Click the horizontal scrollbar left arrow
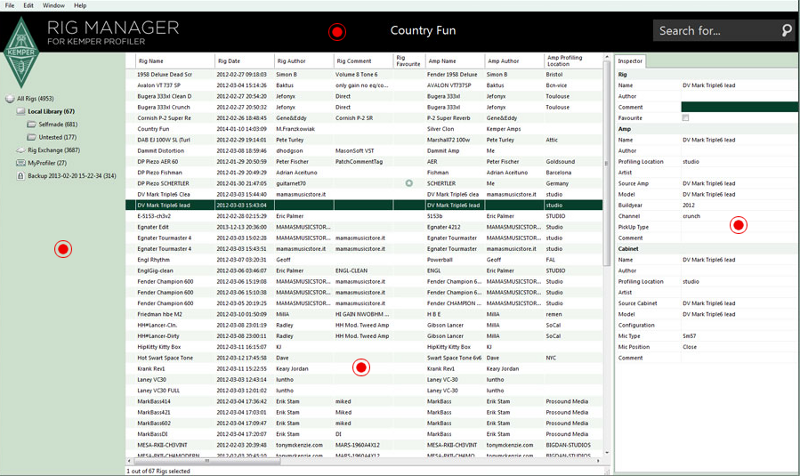The height and width of the screenshot is (476, 800). [130, 461]
